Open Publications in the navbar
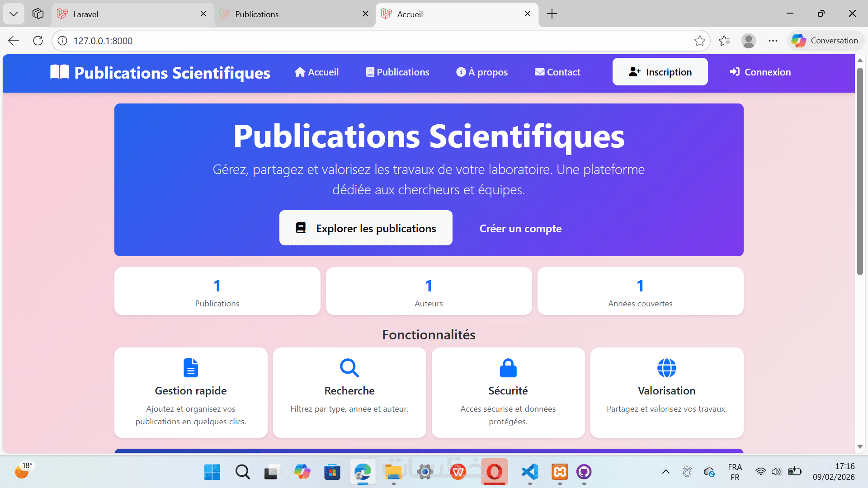 (397, 72)
